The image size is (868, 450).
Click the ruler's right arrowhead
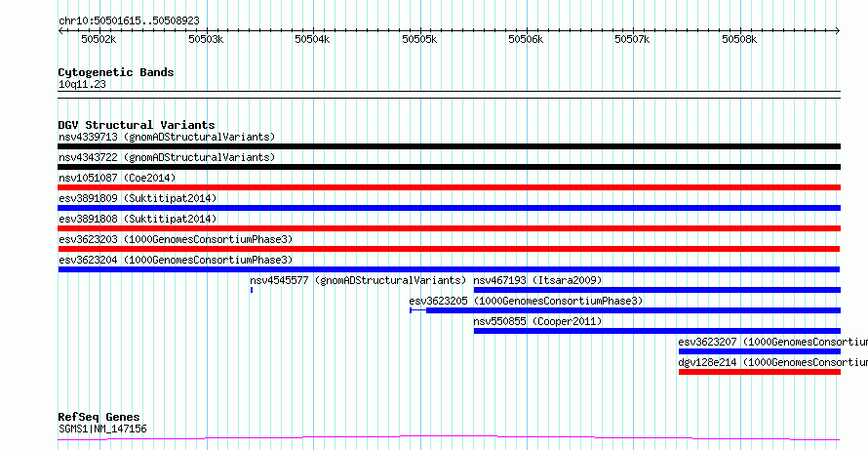[838, 30]
